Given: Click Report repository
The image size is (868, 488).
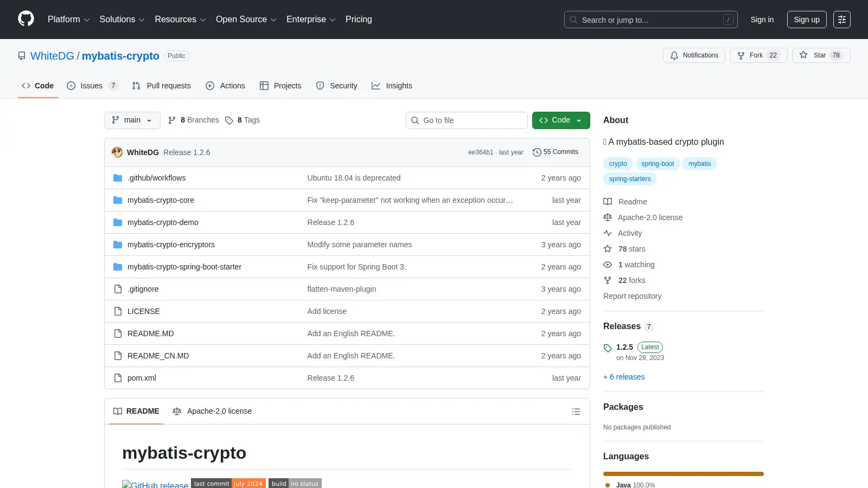Looking at the screenshot, I should tap(632, 296).
